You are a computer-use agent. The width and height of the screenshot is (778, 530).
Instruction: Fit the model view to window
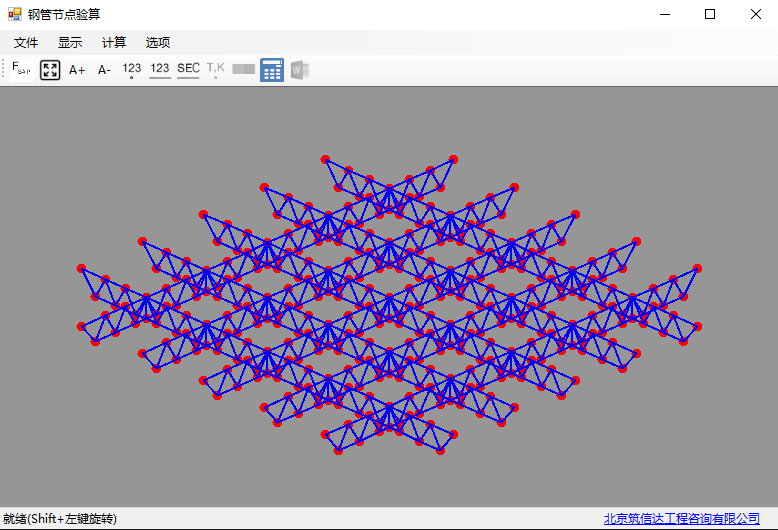[x=50, y=70]
